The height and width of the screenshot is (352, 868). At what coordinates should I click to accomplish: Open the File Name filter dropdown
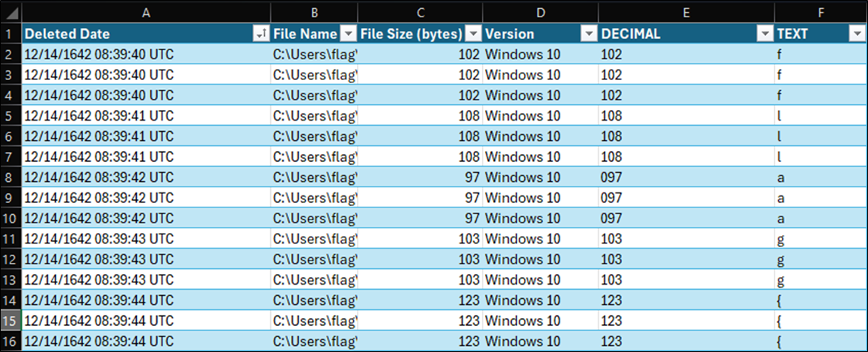tap(348, 34)
